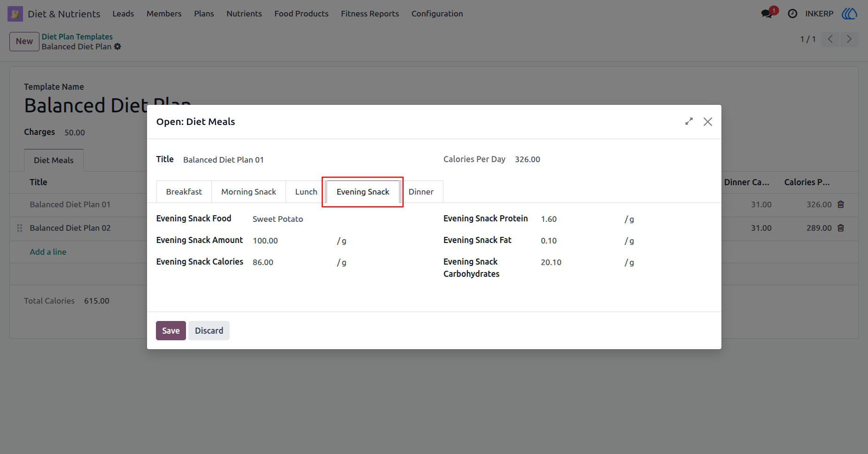The image size is (868, 454).
Task: Open the gear actions menu beside Balanced Diet Plan
Action: click(x=117, y=47)
